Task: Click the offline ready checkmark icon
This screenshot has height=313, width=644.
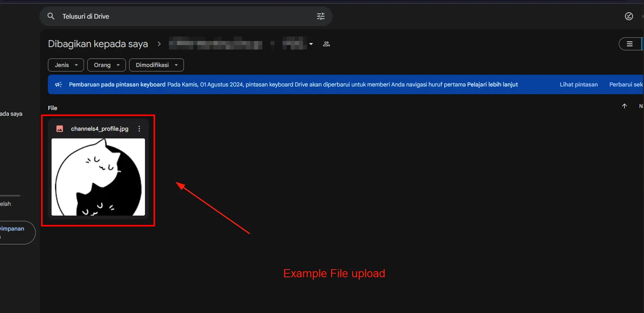Action: [629, 16]
